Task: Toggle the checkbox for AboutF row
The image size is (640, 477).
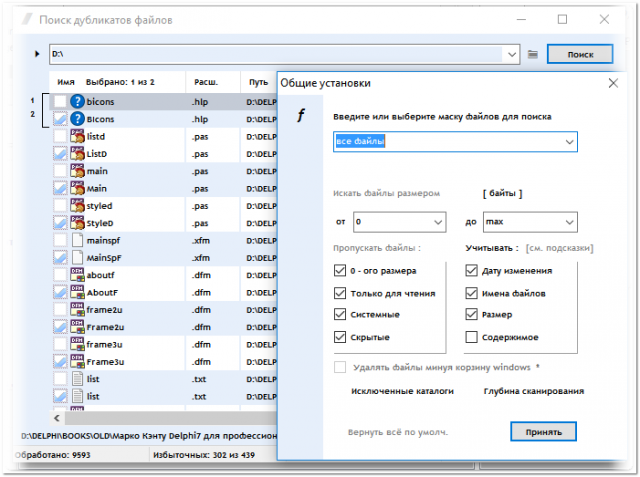Action: point(60,292)
